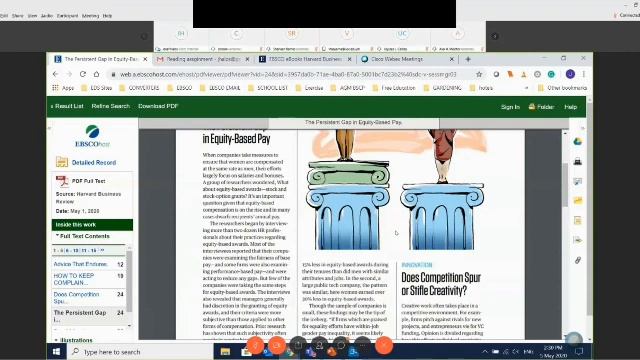Click the Help link in green toolbar
The image size is (640, 360).
pyautogui.click(x=571, y=107)
